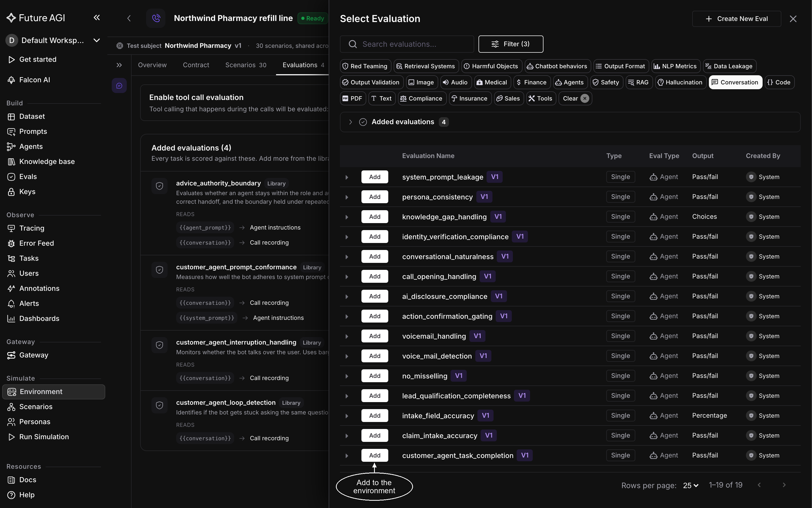Close the Select Evaluation panel
The height and width of the screenshot is (508, 812).
pyautogui.click(x=793, y=19)
